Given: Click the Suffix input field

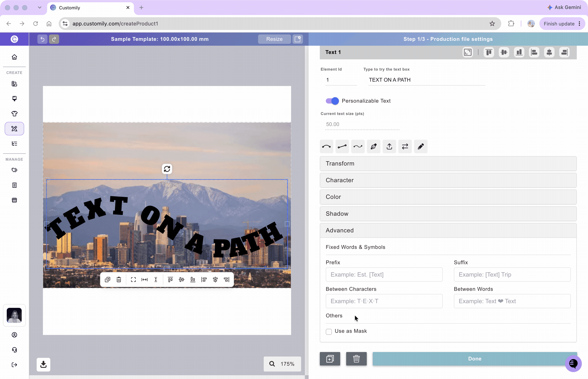Looking at the screenshot, I should pyautogui.click(x=512, y=274).
